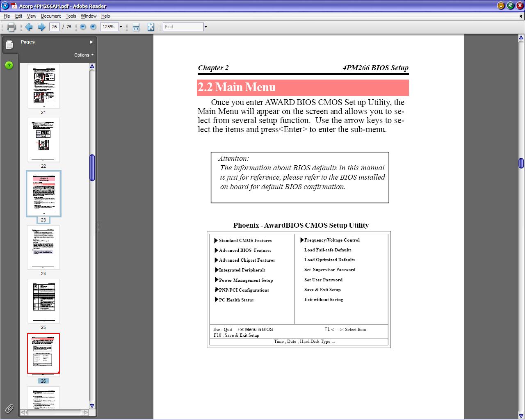Select page 23 thumbnail
The height and width of the screenshot is (420, 525).
(x=43, y=194)
